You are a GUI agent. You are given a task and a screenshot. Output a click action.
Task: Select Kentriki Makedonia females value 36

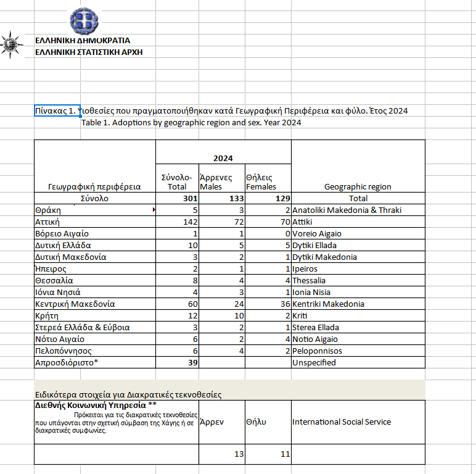coord(268,304)
